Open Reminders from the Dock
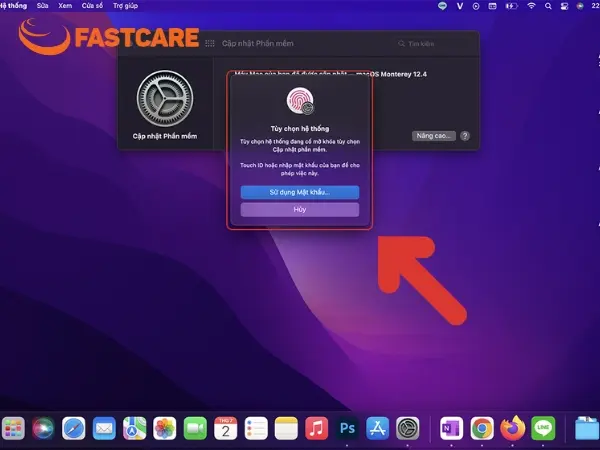 [256, 428]
